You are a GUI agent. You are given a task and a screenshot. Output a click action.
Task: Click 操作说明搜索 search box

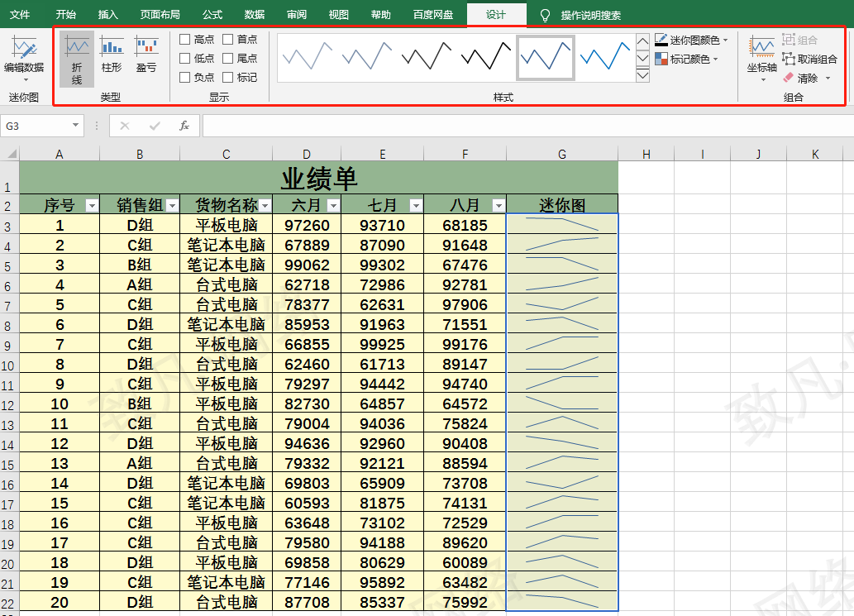(591, 15)
